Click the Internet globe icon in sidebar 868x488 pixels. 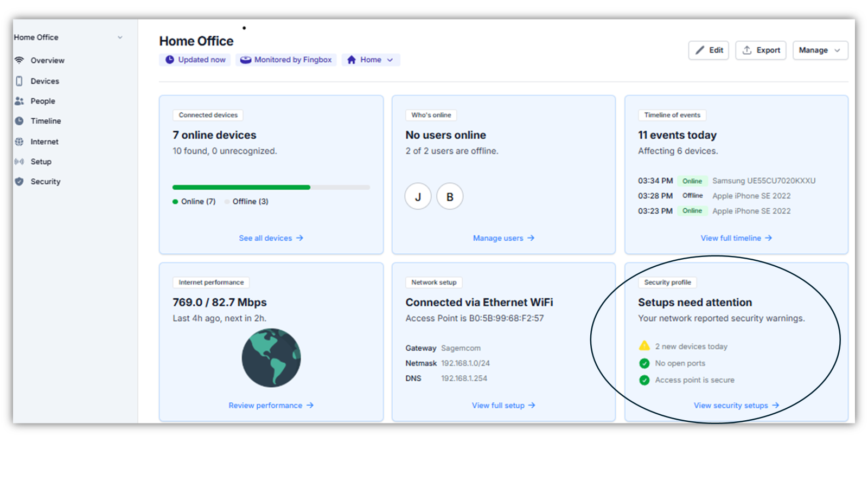(x=20, y=142)
